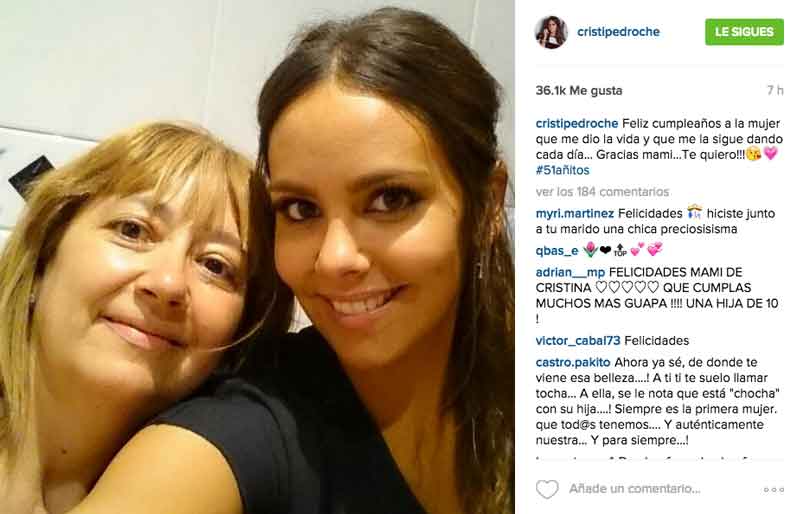
Task: Click the tulip emoji in qbas_e comment
Action: click(x=589, y=250)
